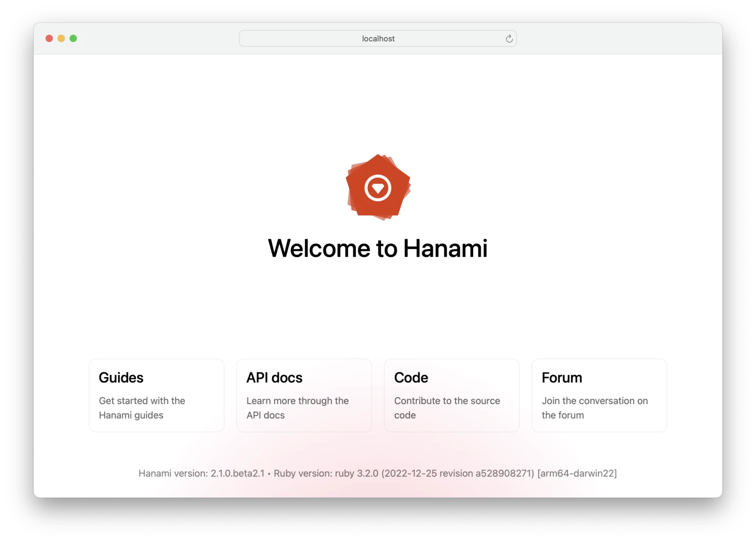Open the Forum card to join conversation
The width and height of the screenshot is (756, 542).
click(x=599, y=395)
